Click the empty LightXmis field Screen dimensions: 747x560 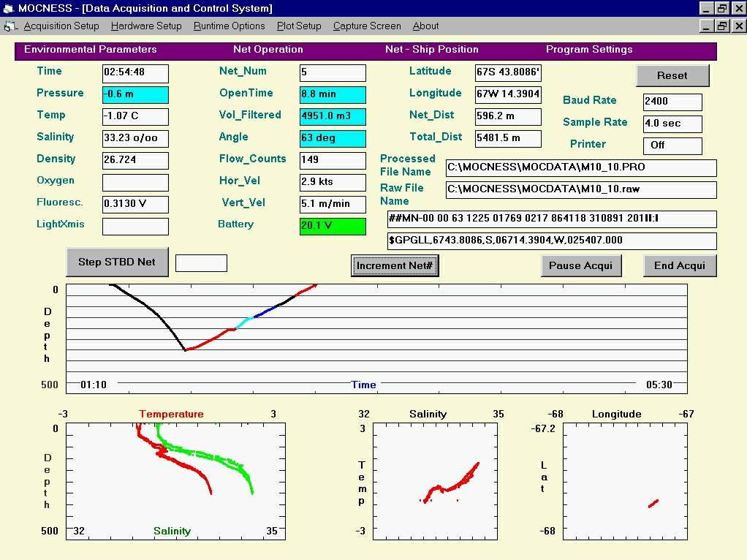click(135, 227)
